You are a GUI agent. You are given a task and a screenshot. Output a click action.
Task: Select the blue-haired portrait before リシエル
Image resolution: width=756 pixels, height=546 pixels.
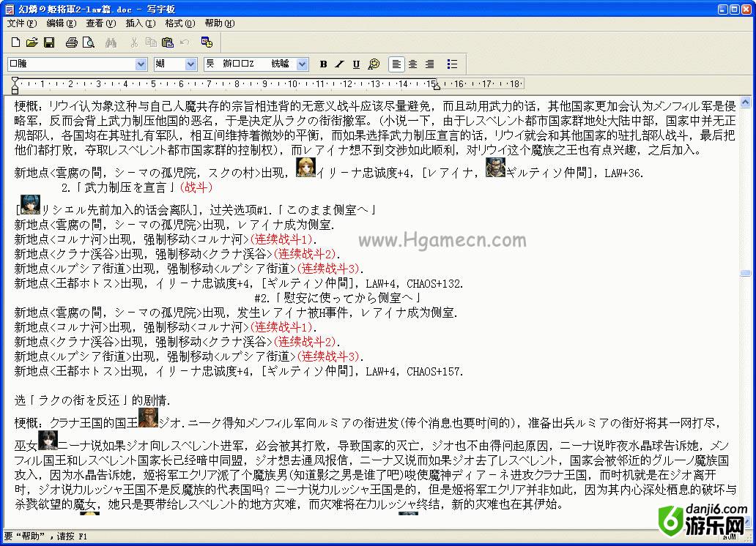tap(30, 204)
